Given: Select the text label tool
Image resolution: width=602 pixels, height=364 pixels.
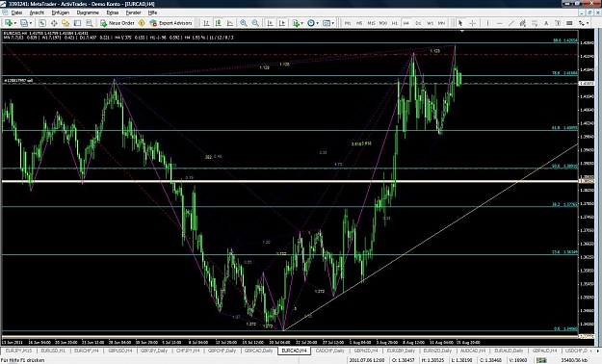Looking at the screenshot, I should (x=558, y=23).
